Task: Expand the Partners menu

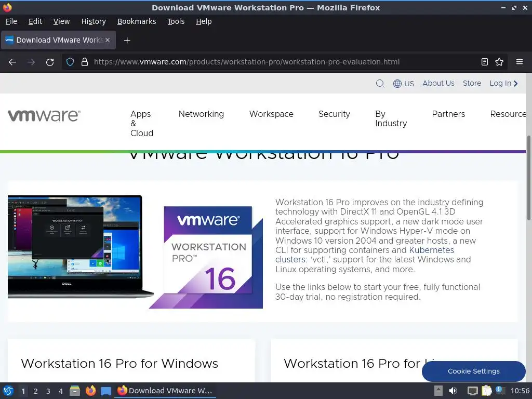Action: (x=448, y=114)
